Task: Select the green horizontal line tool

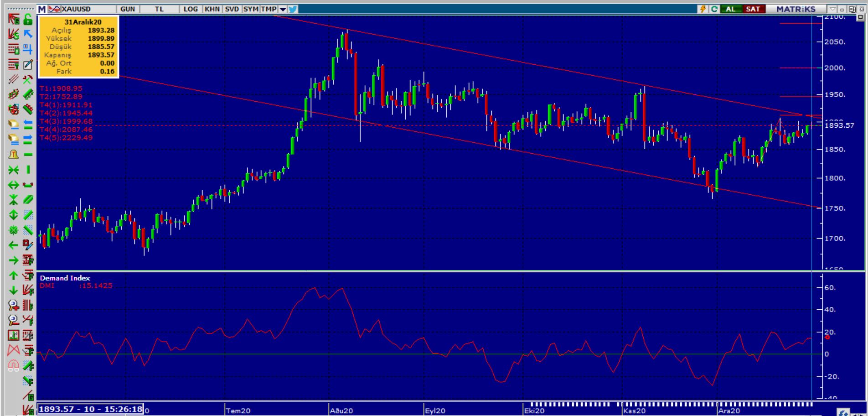Action: [x=28, y=155]
